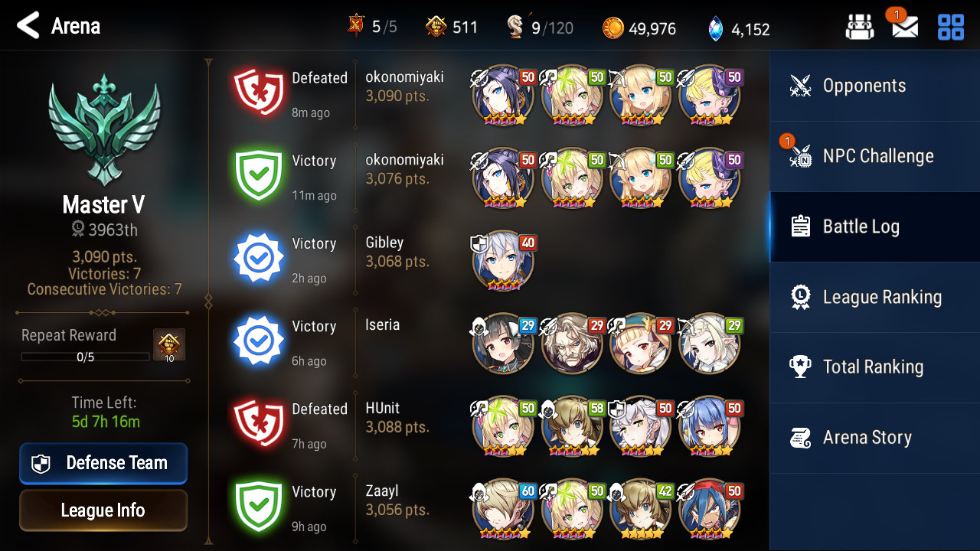Viewport: 980px width, 551px height.
Task: Go back using the Arena arrow
Action: pos(28,26)
